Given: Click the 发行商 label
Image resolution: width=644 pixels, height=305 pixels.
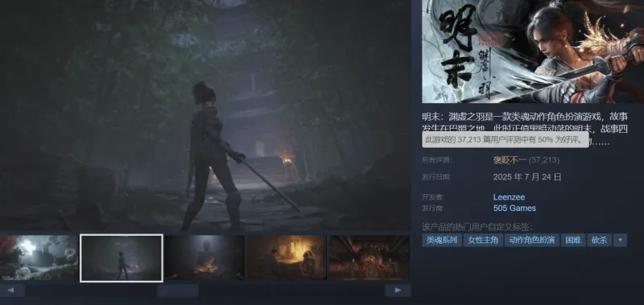Looking at the screenshot, I should pos(433,208).
